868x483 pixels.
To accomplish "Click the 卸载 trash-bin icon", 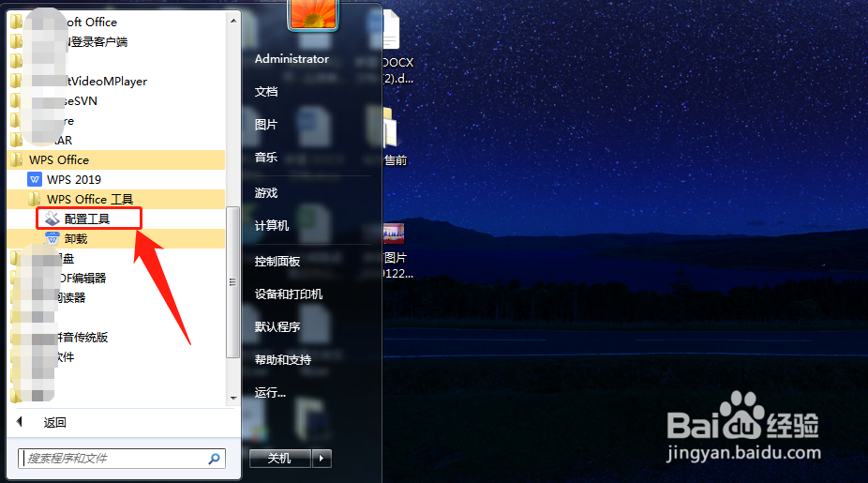I will click(52, 239).
